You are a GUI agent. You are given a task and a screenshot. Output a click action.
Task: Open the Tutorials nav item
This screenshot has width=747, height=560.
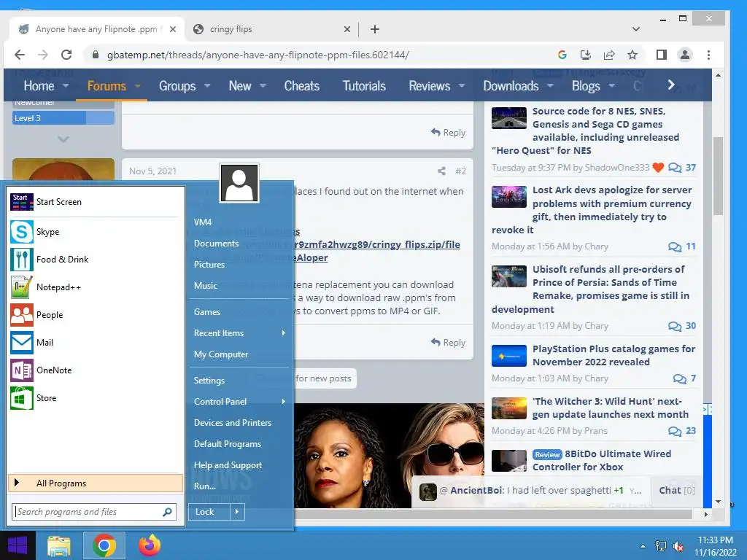point(364,86)
